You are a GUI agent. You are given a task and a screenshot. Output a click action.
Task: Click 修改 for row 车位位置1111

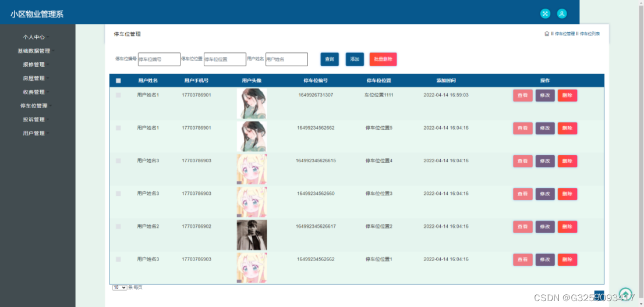[545, 95]
